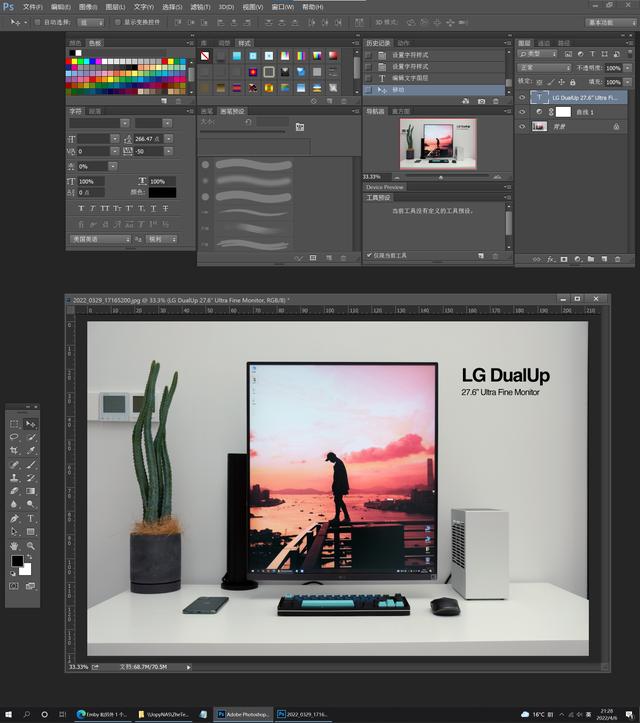Click the fx layer style icon
Image resolution: width=640 pixels, height=723 pixels.
[x=550, y=259]
